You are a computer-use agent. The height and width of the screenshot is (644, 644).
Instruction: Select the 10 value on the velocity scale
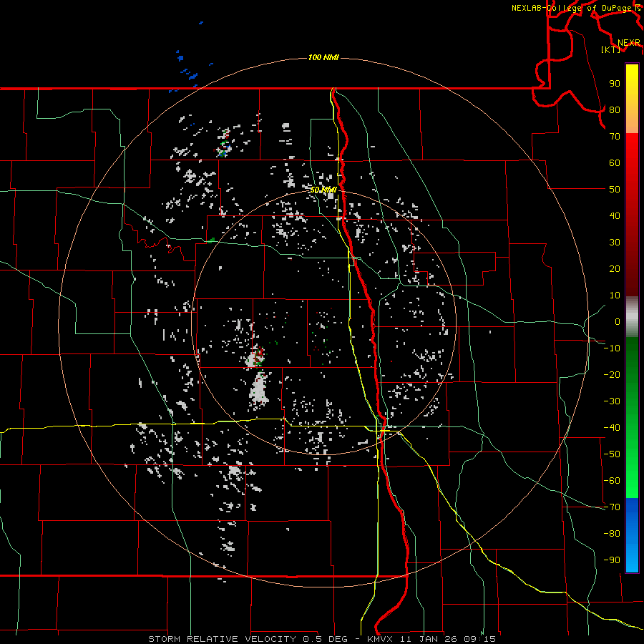pyautogui.click(x=615, y=296)
